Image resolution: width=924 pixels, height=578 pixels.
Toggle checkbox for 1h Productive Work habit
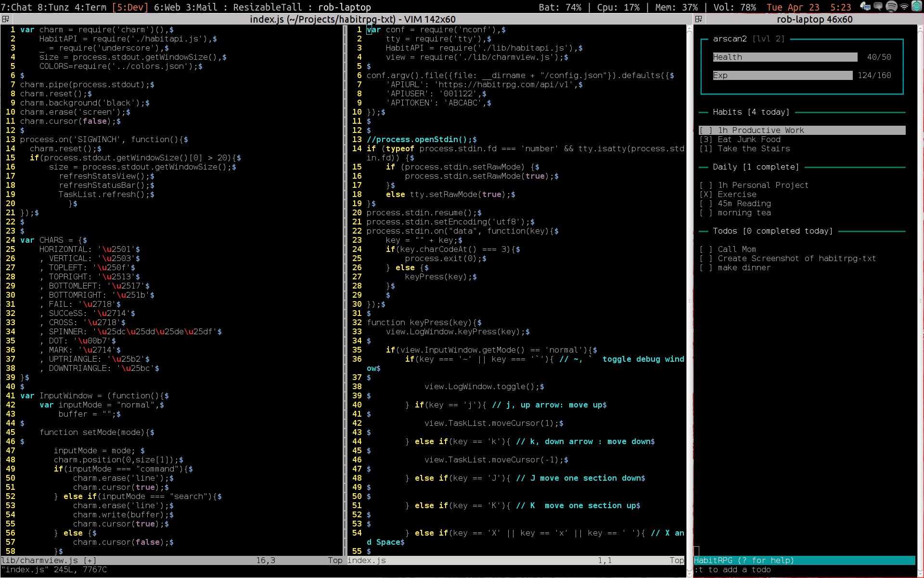tap(706, 129)
